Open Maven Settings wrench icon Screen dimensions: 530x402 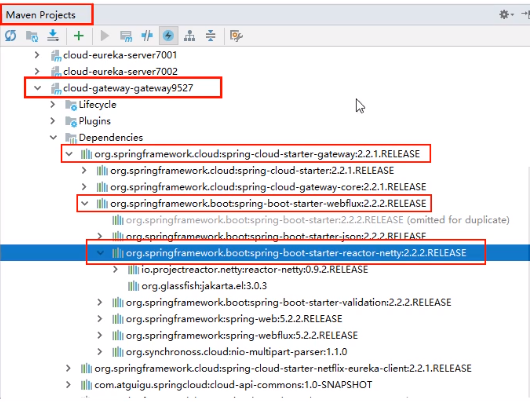click(x=236, y=36)
